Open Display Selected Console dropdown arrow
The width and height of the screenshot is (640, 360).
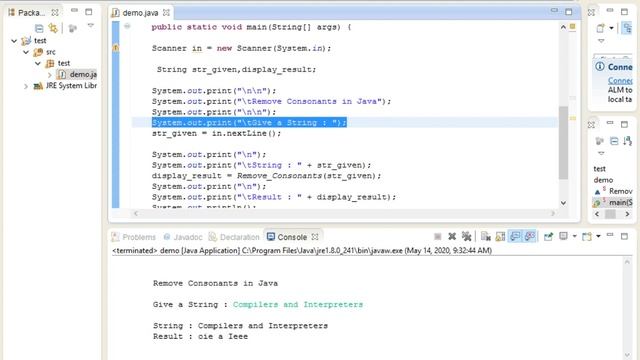point(574,236)
